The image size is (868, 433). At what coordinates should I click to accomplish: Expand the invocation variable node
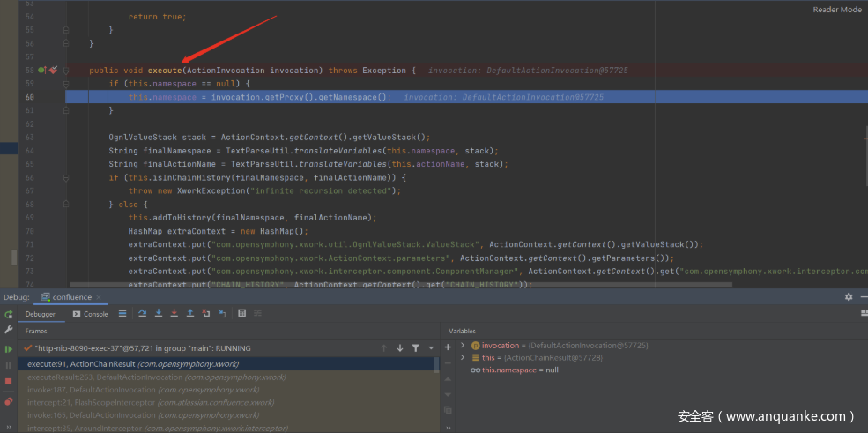(x=463, y=346)
